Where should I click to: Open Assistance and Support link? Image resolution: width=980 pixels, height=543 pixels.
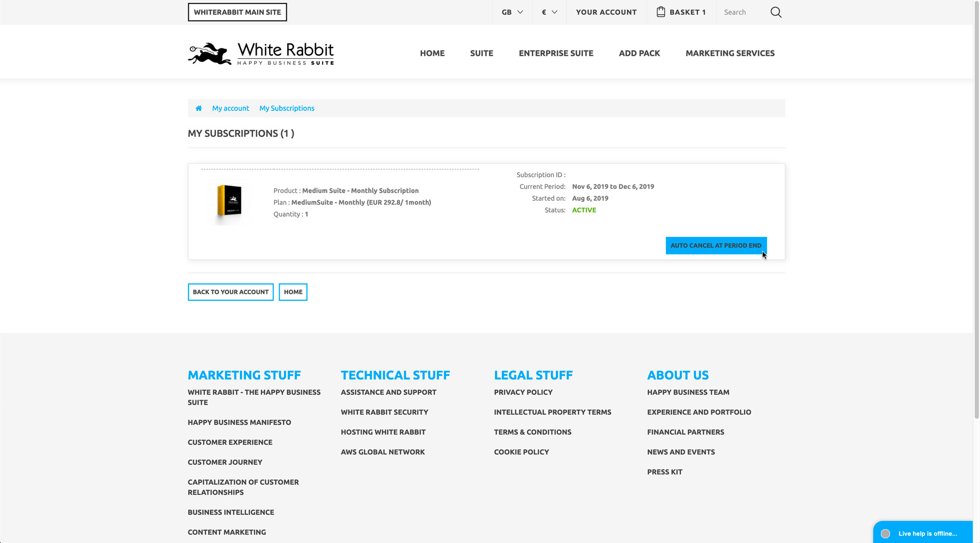388,392
